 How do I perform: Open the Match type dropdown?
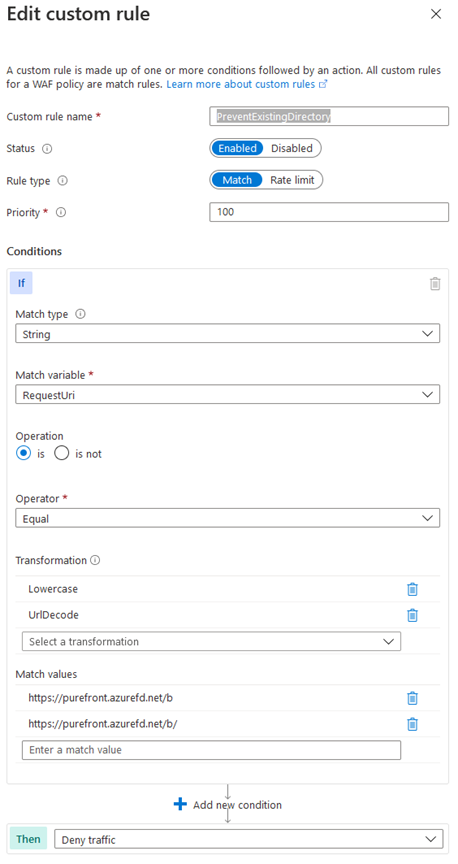tap(228, 334)
